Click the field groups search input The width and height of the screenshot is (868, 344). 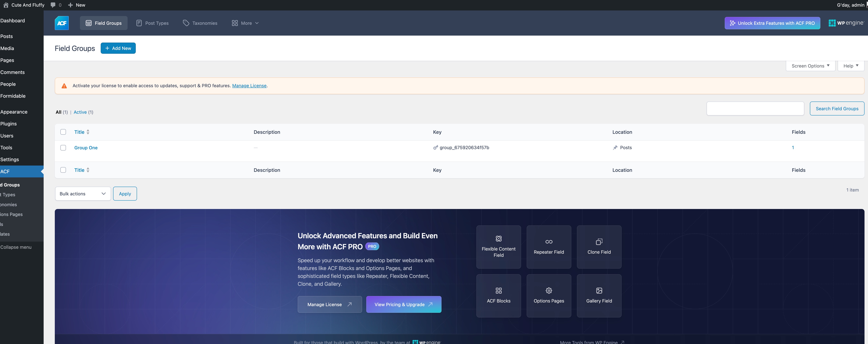[x=755, y=109]
